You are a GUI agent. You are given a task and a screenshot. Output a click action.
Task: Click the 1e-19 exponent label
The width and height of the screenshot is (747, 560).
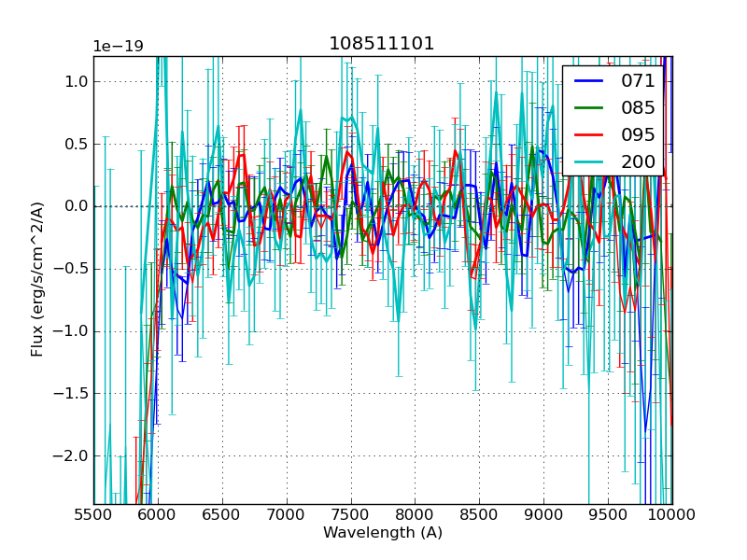click(x=118, y=47)
